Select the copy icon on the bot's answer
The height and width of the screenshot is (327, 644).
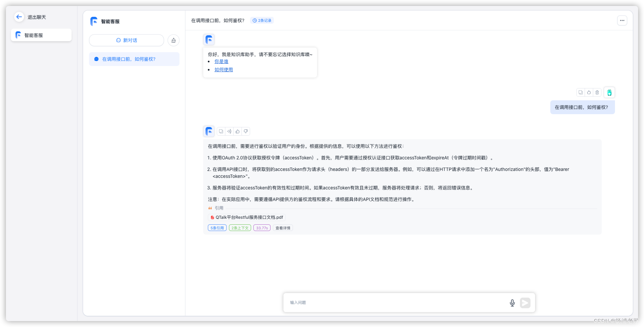[x=221, y=131]
